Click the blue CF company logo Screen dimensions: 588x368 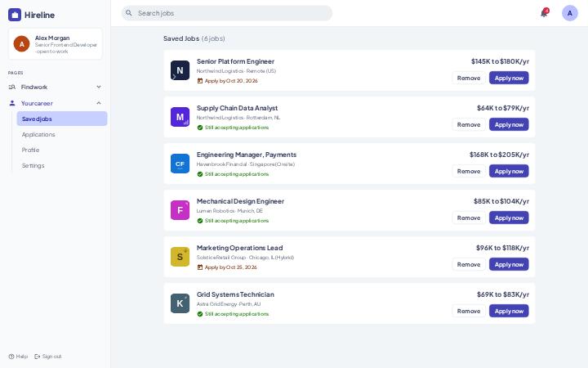point(180,164)
